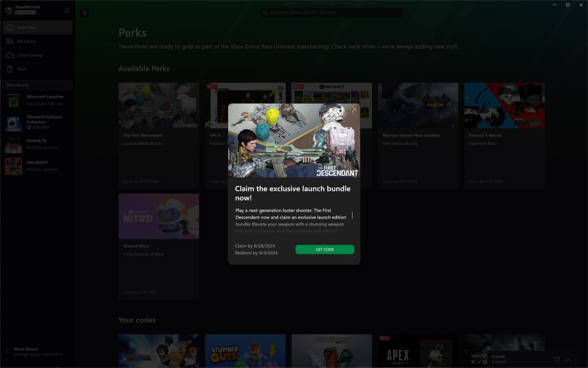Open the Discord Nitro perk card
588x368 pixels.
(159, 246)
